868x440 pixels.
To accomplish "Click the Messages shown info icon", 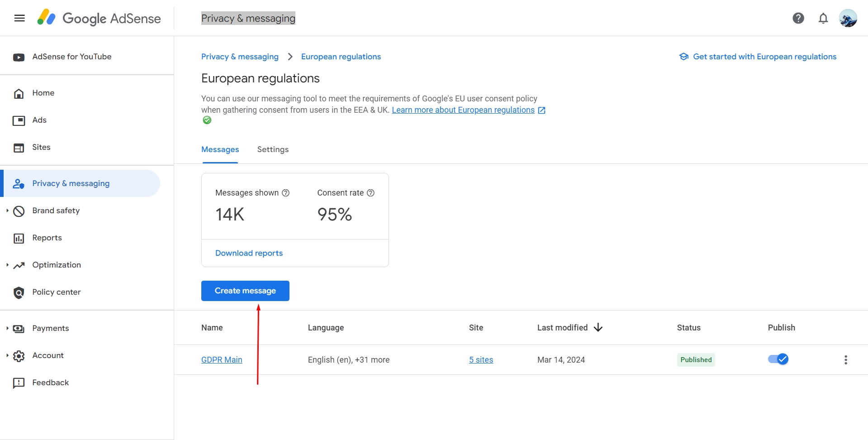I will click(x=285, y=193).
